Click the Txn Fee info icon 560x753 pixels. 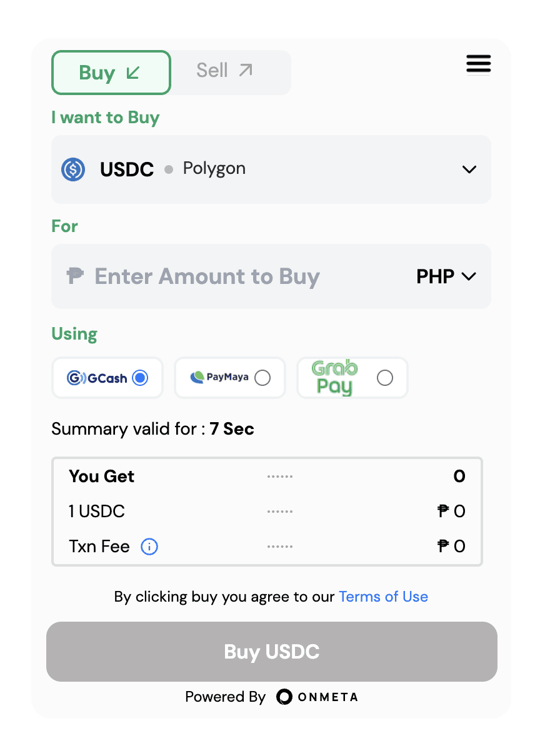pyautogui.click(x=149, y=547)
